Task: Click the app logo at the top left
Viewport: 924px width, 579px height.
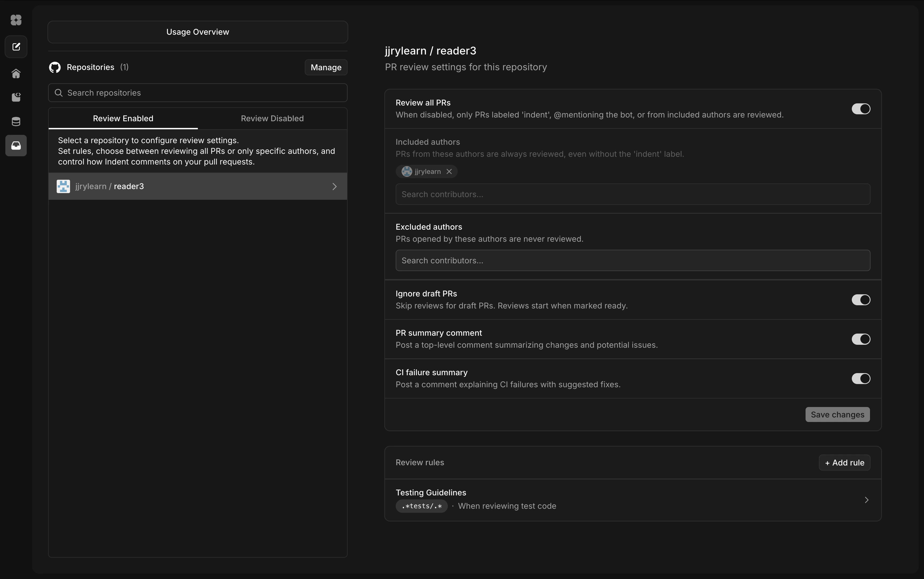Action: 16,20
